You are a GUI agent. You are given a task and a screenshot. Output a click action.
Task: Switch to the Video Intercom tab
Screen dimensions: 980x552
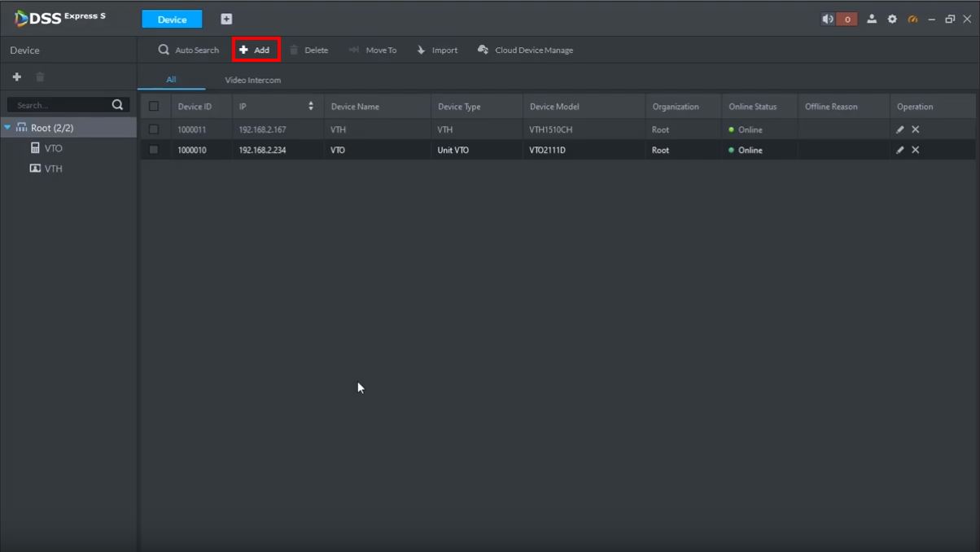[253, 80]
